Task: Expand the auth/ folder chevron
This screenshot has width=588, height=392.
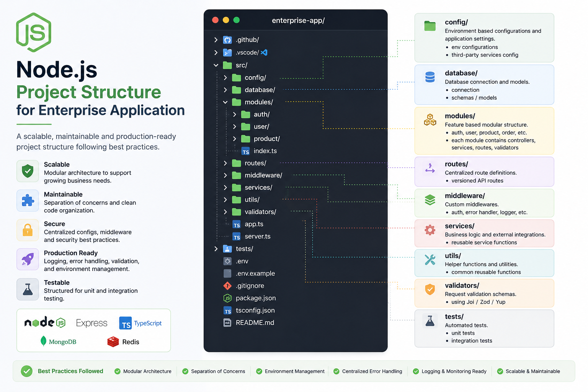Action: point(234,114)
